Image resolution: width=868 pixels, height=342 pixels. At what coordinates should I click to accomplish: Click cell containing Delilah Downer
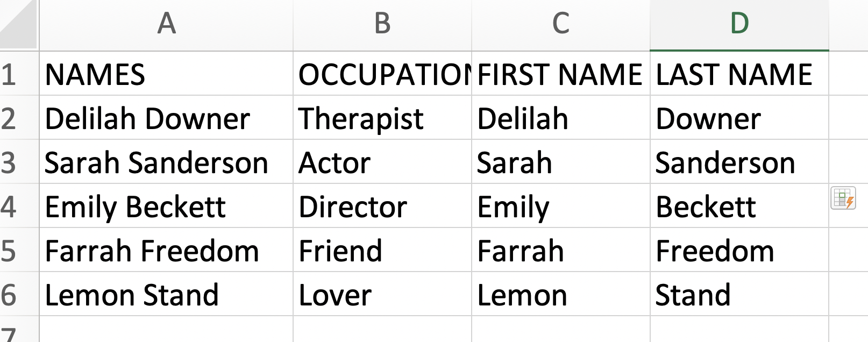[166, 118]
